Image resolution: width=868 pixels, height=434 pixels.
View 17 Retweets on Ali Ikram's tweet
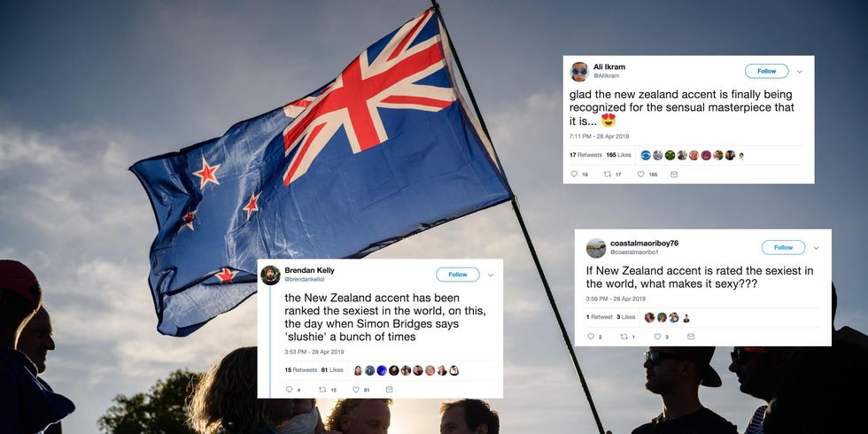tap(585, 155)
